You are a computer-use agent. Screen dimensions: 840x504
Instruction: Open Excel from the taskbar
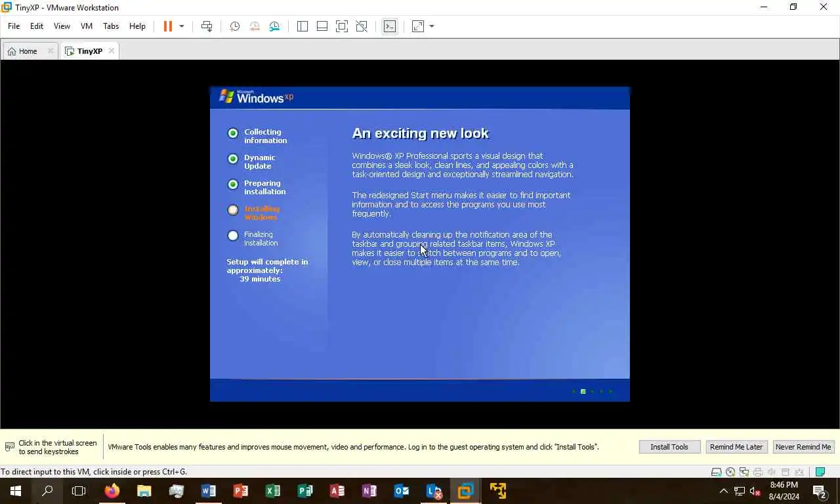click(x=273, y=491)
